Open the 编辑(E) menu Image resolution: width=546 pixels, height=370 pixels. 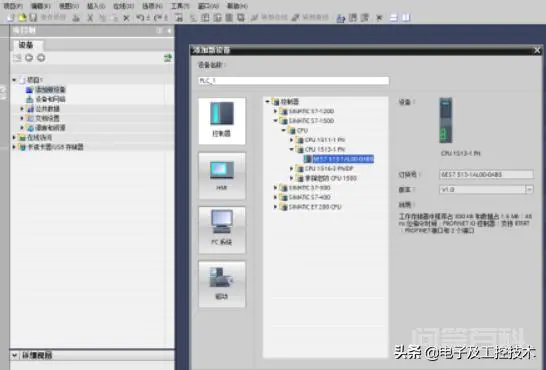pyautogui.click(x=41, y=6)
